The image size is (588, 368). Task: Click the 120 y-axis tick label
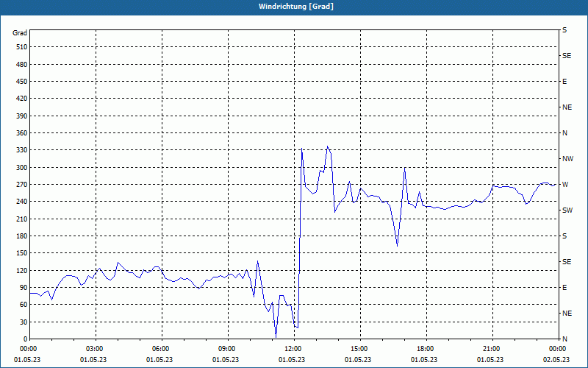pyautogui.click(x=22, y=270)
